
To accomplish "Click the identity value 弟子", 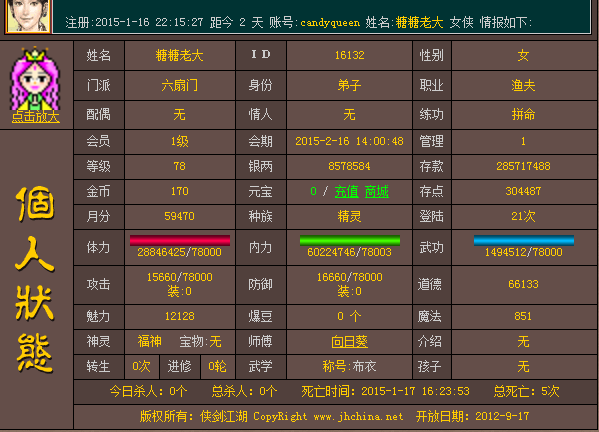I will click(x=349, y=85).
